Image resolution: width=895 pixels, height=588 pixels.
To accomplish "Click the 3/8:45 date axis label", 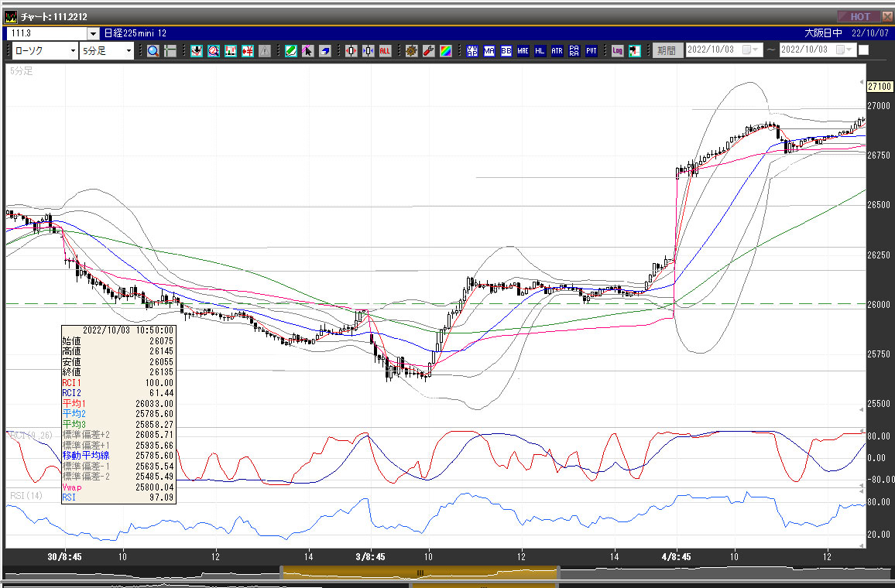I will tap(370, 556).
